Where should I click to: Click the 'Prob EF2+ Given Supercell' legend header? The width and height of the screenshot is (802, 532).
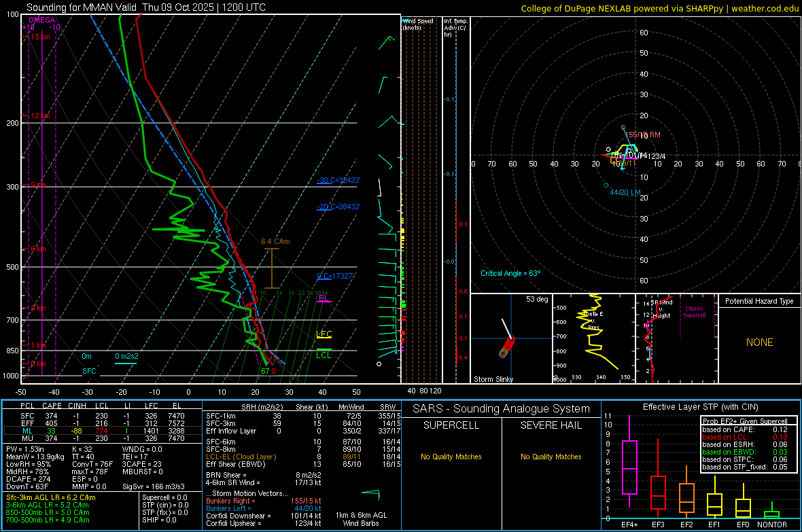[745, 421]
